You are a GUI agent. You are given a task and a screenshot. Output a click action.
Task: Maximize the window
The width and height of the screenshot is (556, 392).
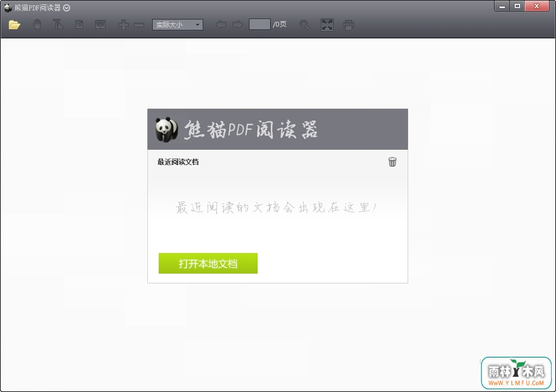(517, 6)
